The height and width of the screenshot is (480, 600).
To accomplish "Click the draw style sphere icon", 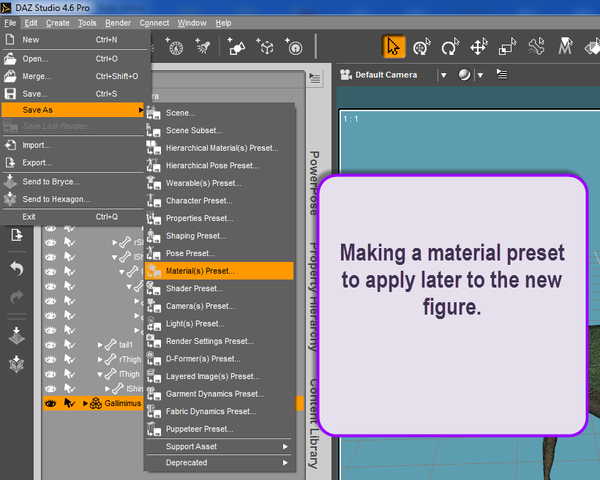I will pos(464,75).
